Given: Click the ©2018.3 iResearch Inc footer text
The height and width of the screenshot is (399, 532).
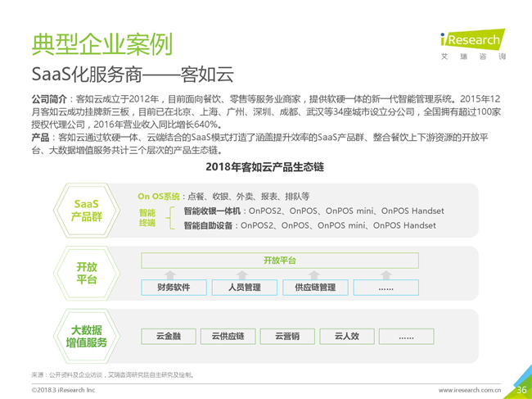Looking at the screenshot, I should point(64,390).
